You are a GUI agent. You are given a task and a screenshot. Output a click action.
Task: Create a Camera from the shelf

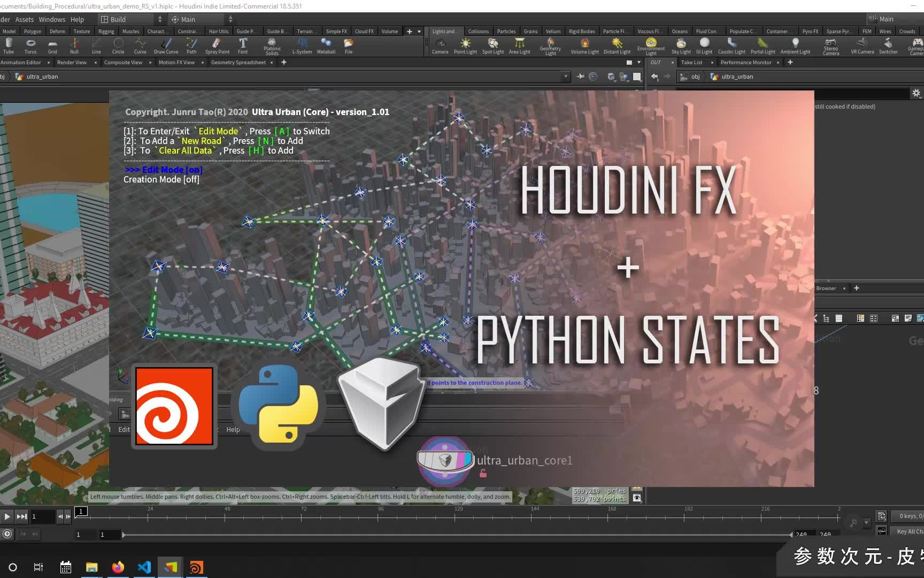tap(440, 46)
